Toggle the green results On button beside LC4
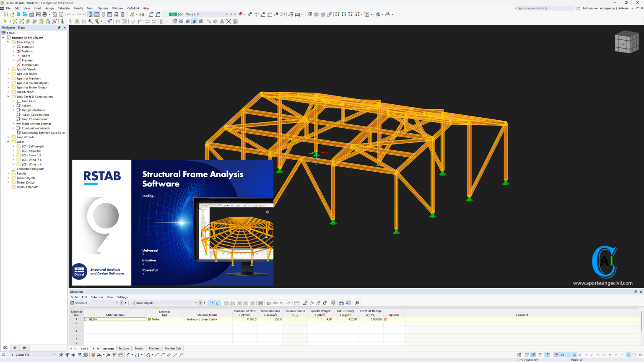The height and width of the screenshot is (362, 644). (x=173, y=14)
